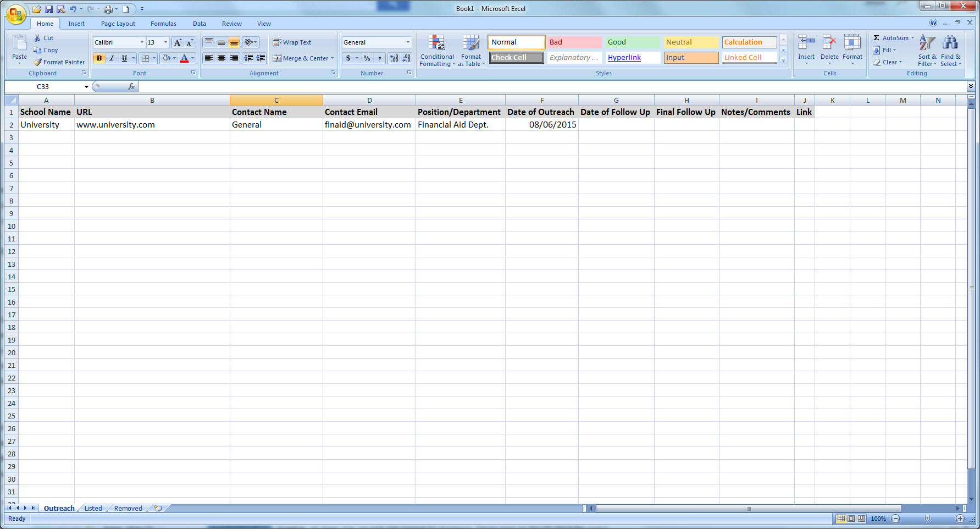The height and width of the screenshot is (529, 980).
Task: Toggle Wrap Text option
Action: tap(292, 42)
